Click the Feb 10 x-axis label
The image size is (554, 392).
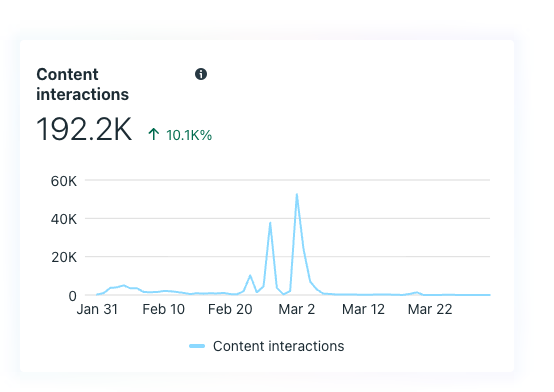pos(164,309)
